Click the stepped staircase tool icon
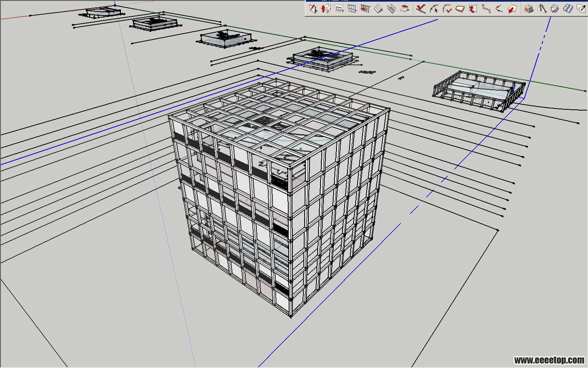 point(378,9)
